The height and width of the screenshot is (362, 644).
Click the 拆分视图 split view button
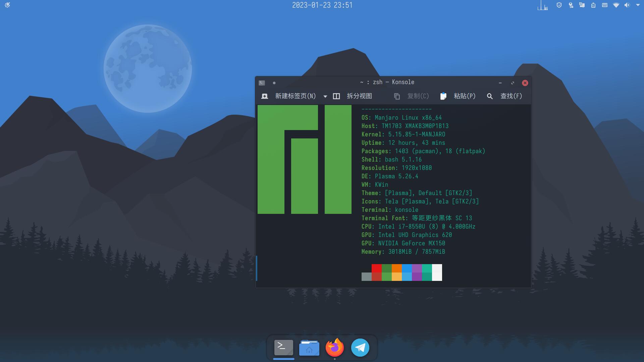coord(353,96)
